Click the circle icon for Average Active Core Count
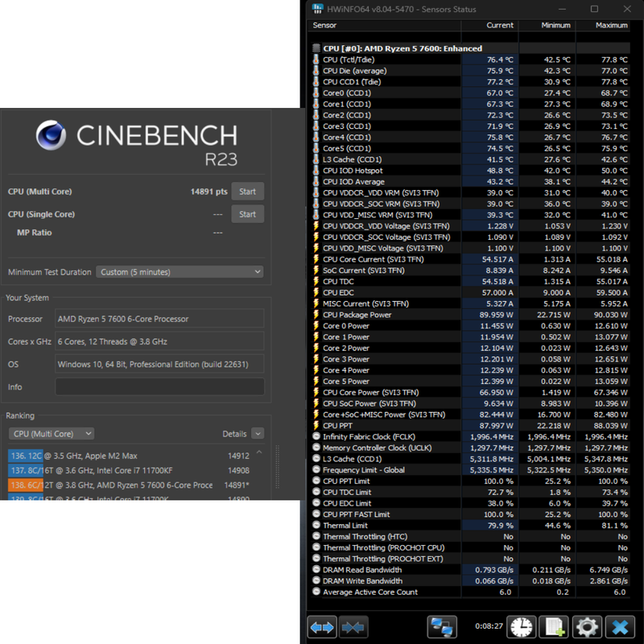The width and height of the screenshot is (644, 644). [x=316, y=592]
